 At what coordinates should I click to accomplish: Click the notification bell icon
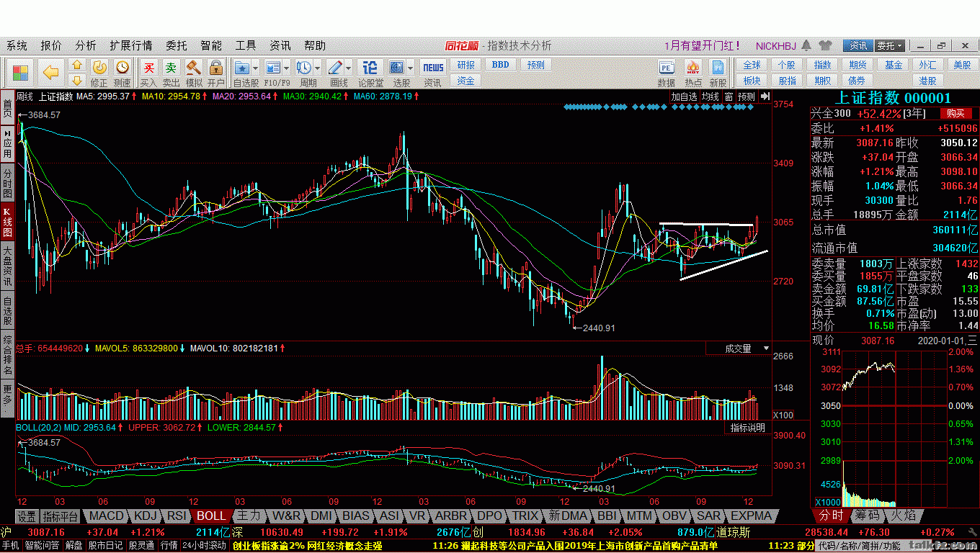807,45
